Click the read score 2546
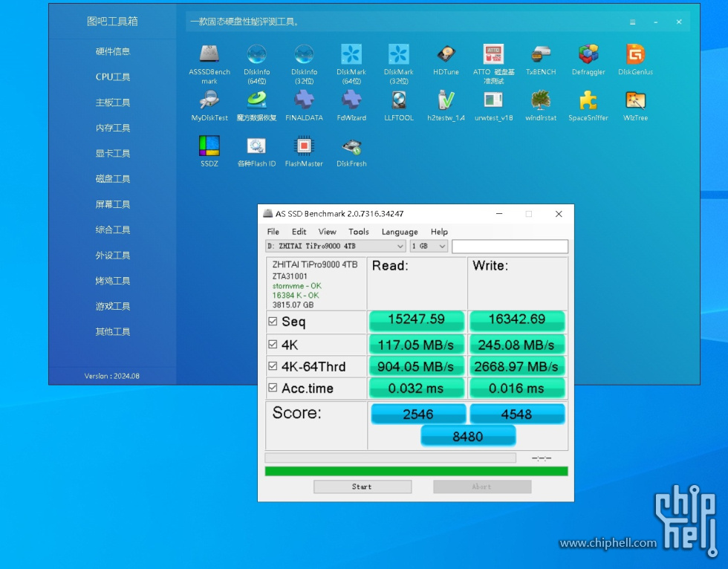728x569 pixels. 418,414
